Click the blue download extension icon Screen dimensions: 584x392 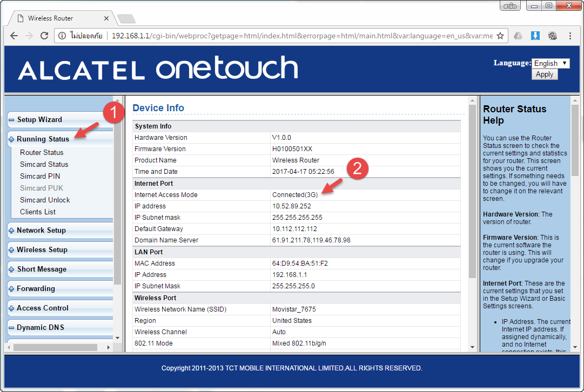pyautogui.click(x=535, y=36)
